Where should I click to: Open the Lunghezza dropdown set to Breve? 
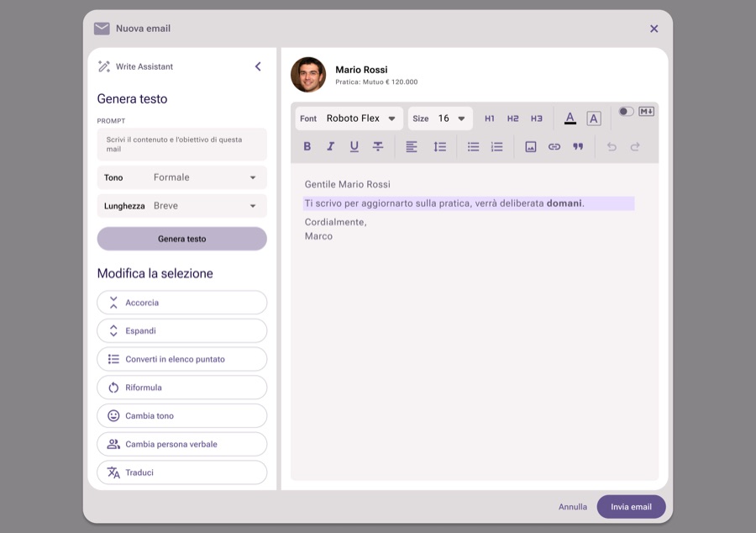(181, 206)
